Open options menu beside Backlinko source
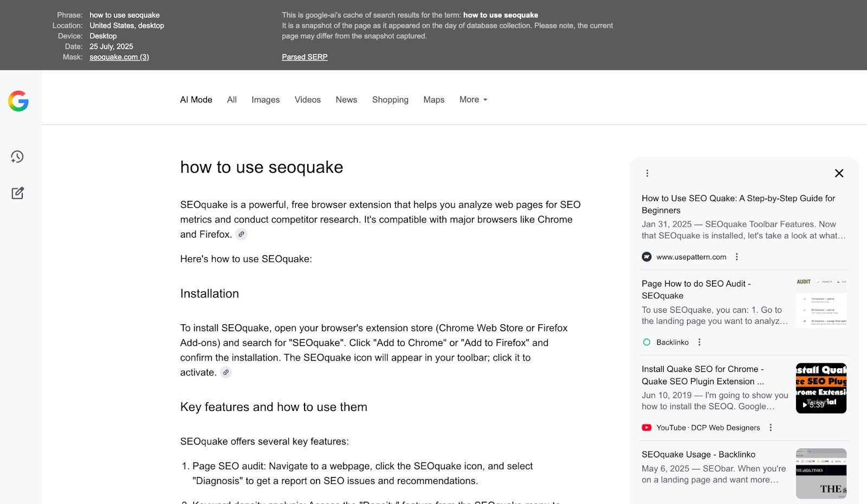Viewport: 867px width, 504px height. click(x=700, y=342)
